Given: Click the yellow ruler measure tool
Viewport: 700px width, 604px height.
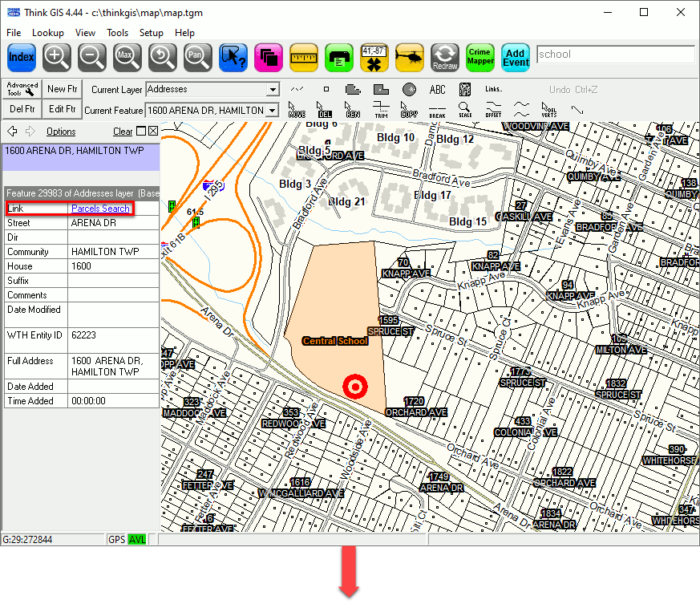Looking at the screenshot, I should click(304, 57).
